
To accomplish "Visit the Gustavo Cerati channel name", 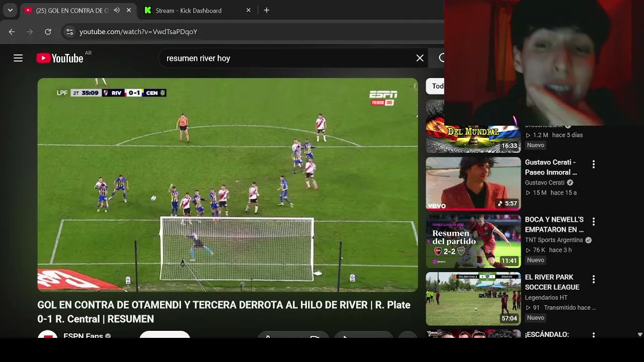I will coord(545,183).
